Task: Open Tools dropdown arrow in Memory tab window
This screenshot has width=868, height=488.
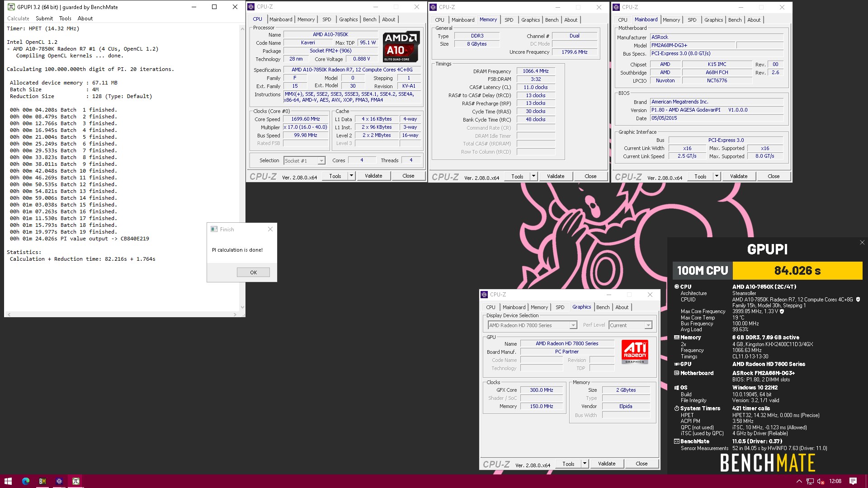Action: click(533, 176)
